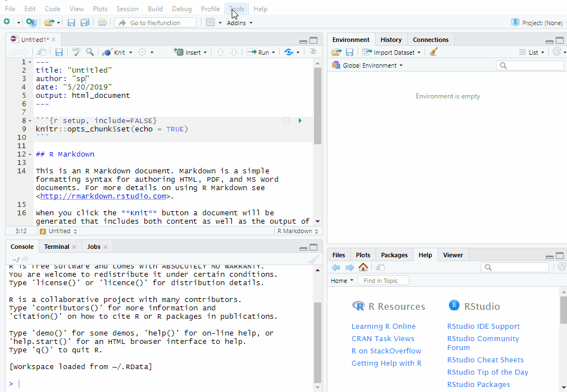Open the Untitled section navigator in status bar
Viewport: 567px width, 392px height.
(58, 231)
